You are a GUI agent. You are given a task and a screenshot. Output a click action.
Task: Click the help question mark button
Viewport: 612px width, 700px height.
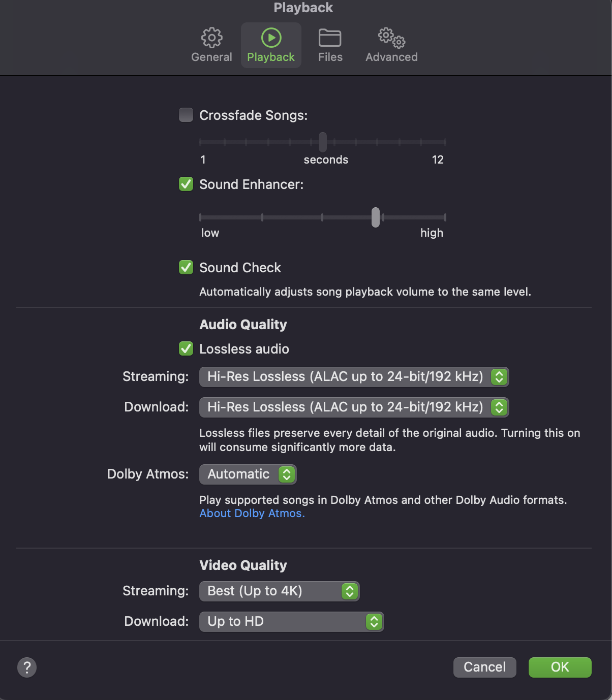[27, 667]
